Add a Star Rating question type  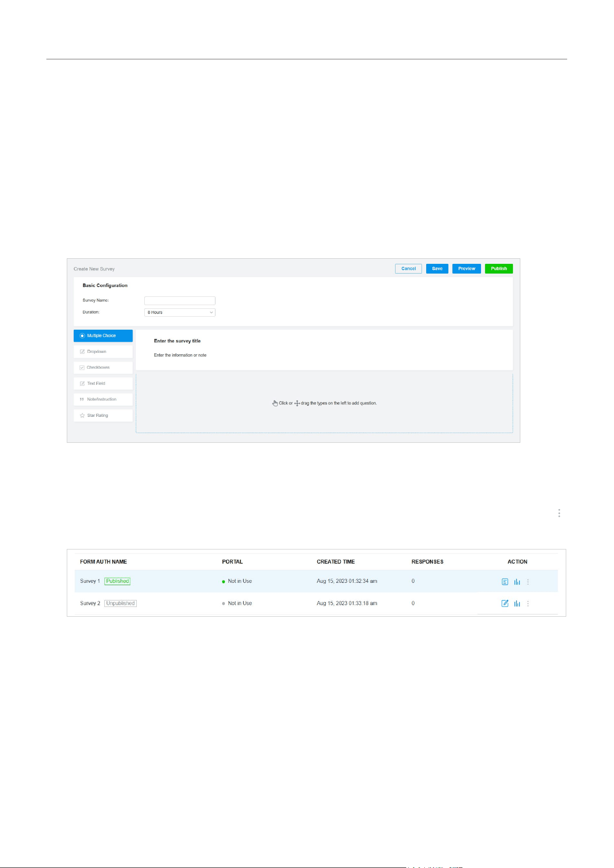(103, 415)
